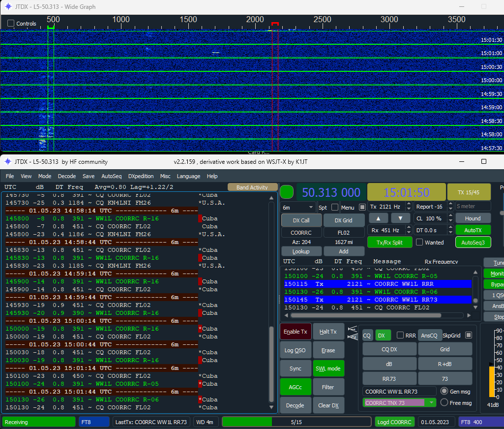Screen dimensions: 504x429
Task: Click the Tx/Rx Split button
Action: click(389, 242)
